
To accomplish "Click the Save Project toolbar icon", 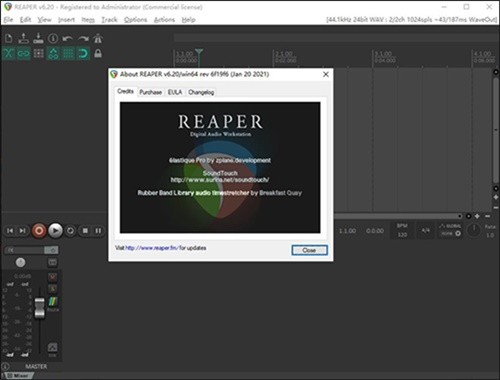I will coord(38,38).
